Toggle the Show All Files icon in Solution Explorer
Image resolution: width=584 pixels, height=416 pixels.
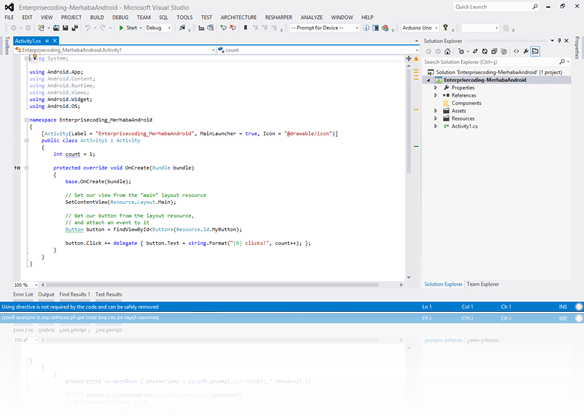504,51
